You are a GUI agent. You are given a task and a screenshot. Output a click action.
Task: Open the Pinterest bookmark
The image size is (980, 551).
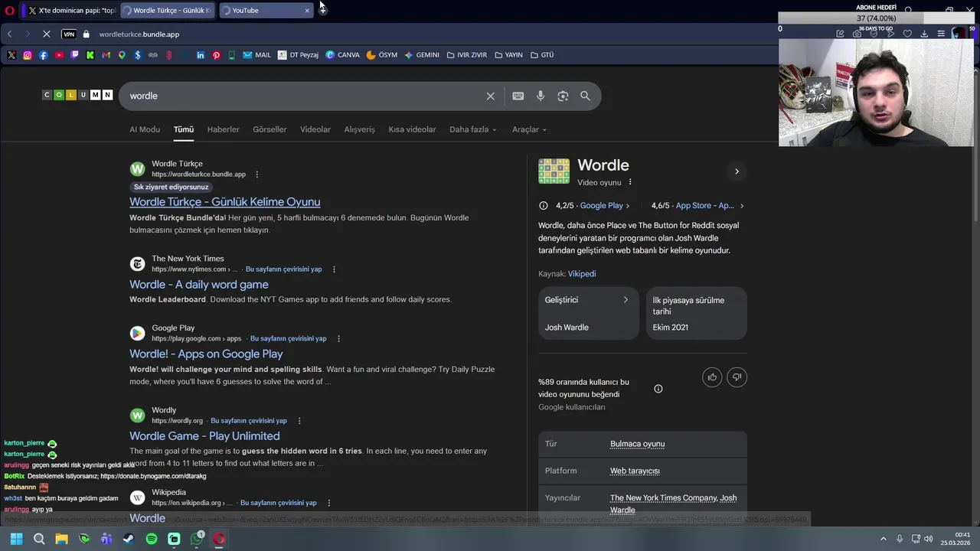tap(216, 55)
